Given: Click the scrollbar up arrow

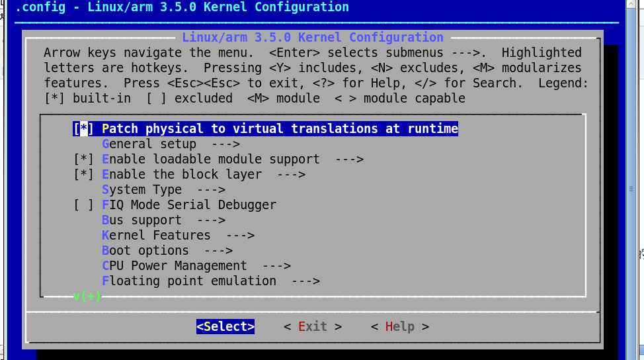Looking at the screenshot, I should (631, 4).
